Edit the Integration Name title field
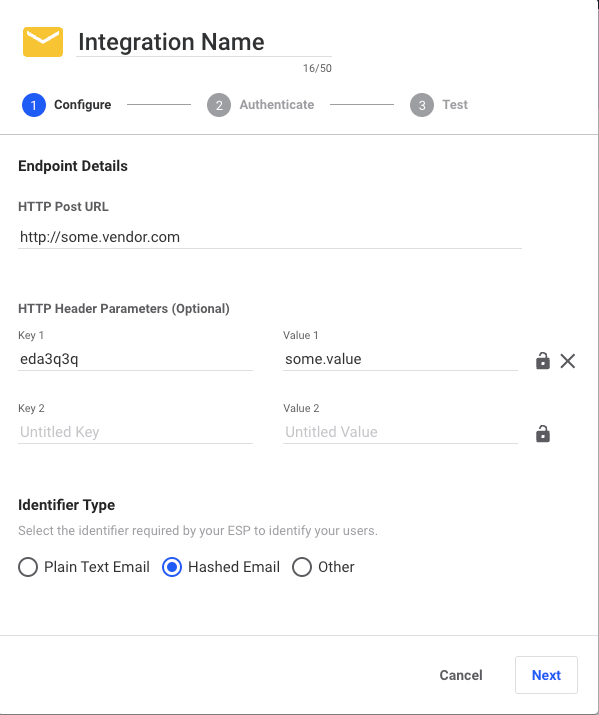The width and height of the screenshot is (599, 715). 204,42
